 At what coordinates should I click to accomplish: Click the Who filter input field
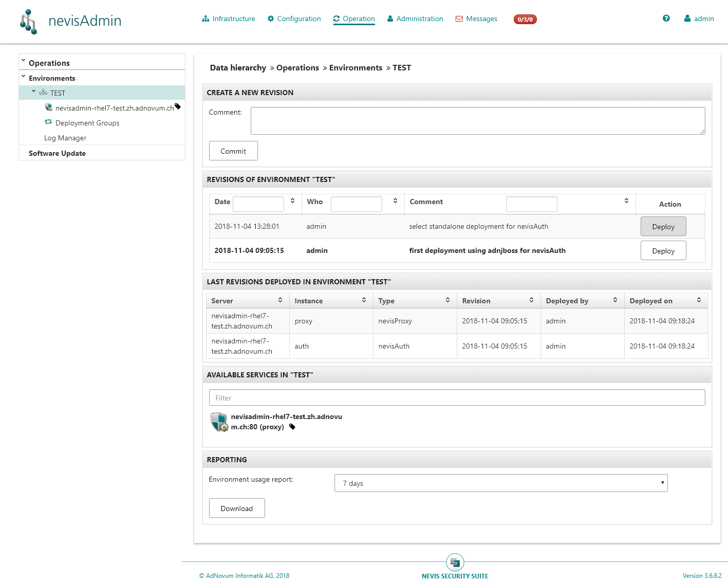[357, 204]
